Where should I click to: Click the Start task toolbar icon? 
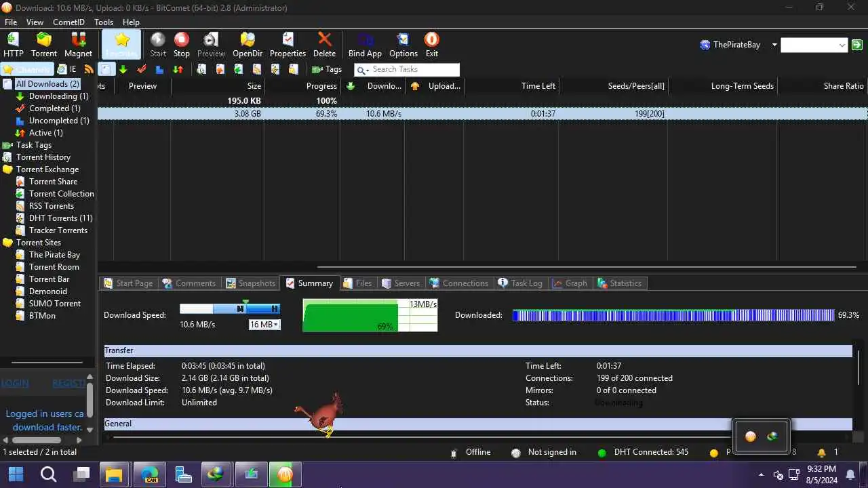point(158,45)
